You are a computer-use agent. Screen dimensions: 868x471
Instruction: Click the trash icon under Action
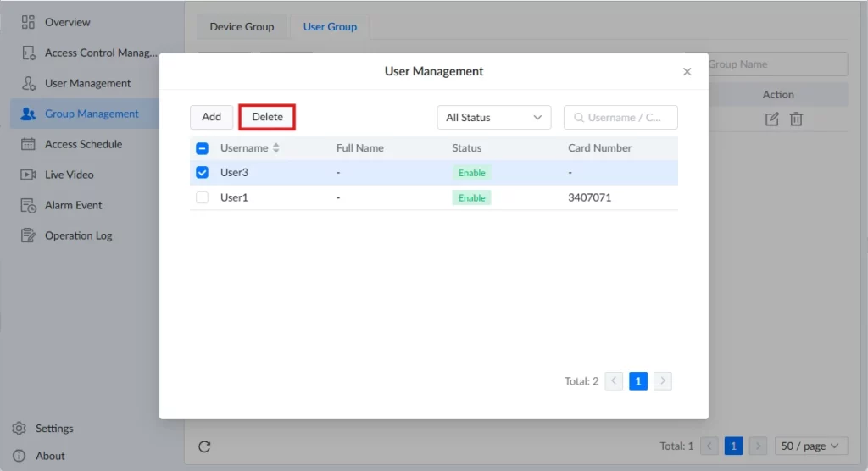coord(796,119)
